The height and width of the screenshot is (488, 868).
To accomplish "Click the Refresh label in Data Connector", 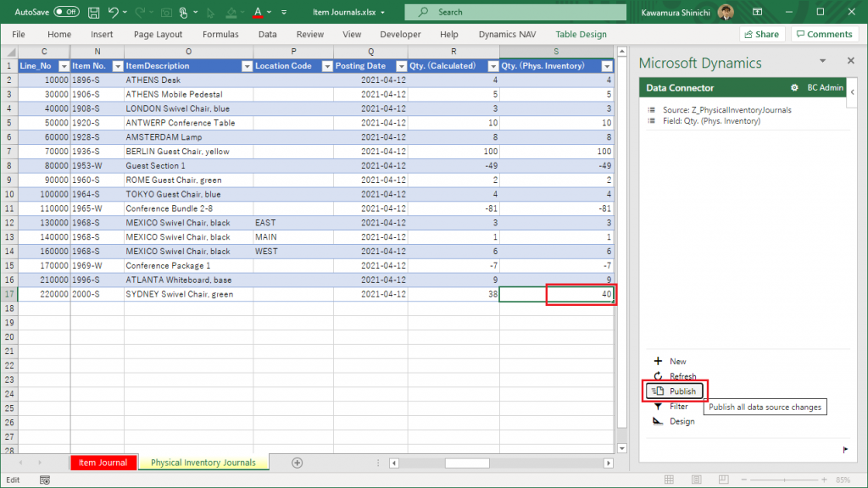I will [x=682, y=376].
